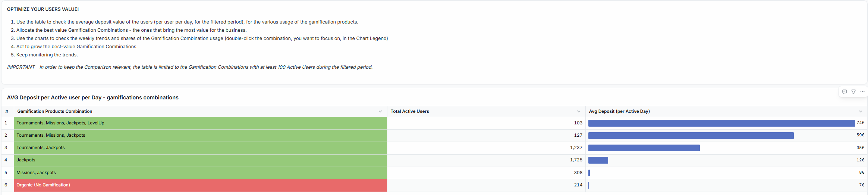This screenshot has width=868, height=195.
Task: Click the Avg Deposit (per Active Day) header
Action: click(619, 111)
